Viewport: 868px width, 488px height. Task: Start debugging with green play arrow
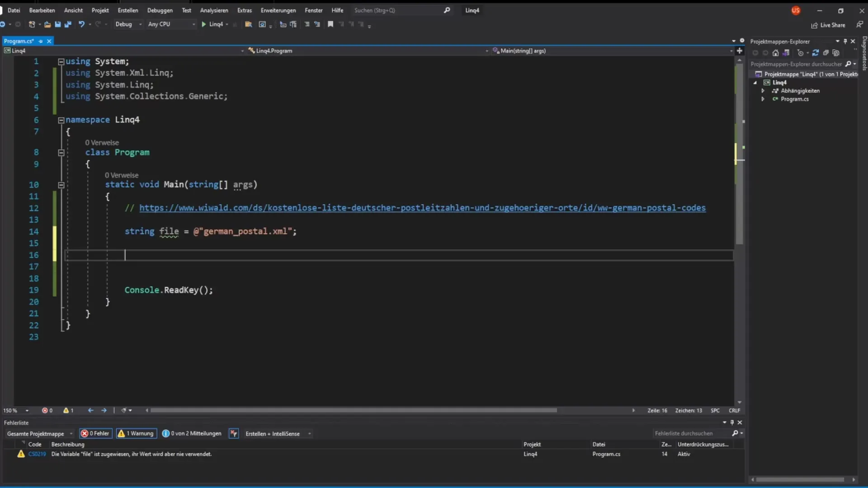pos(204,24)
